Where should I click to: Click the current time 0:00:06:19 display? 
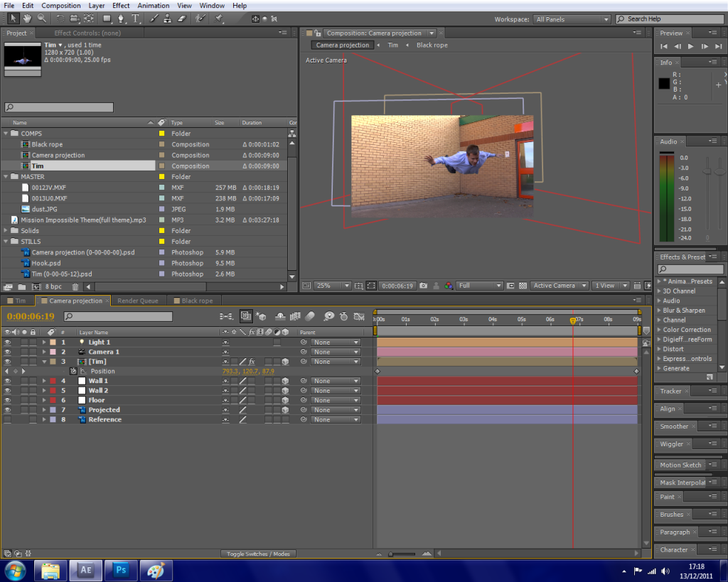point(30,316)
